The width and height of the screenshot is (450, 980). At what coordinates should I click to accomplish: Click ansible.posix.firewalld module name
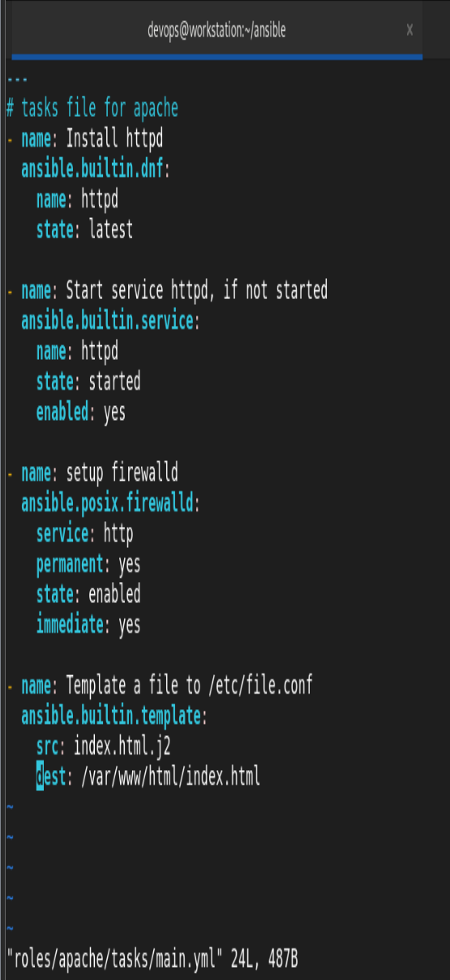[x=107, y=503]
